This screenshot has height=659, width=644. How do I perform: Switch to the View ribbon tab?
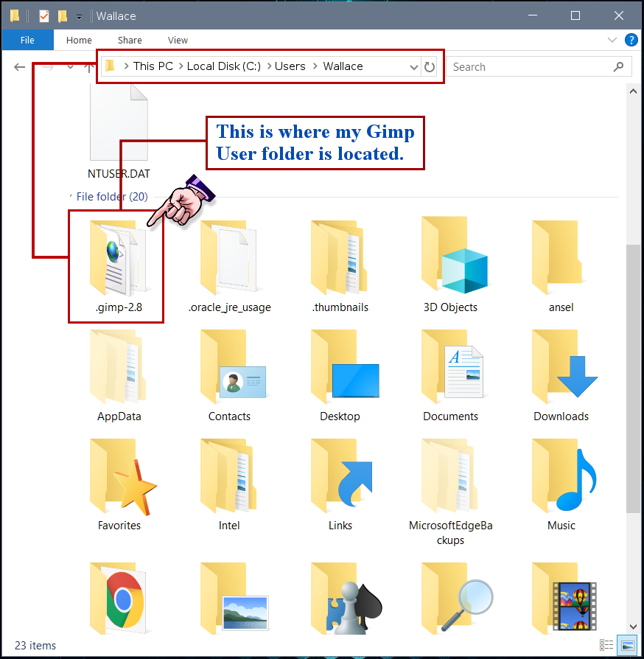pos(178,40)
